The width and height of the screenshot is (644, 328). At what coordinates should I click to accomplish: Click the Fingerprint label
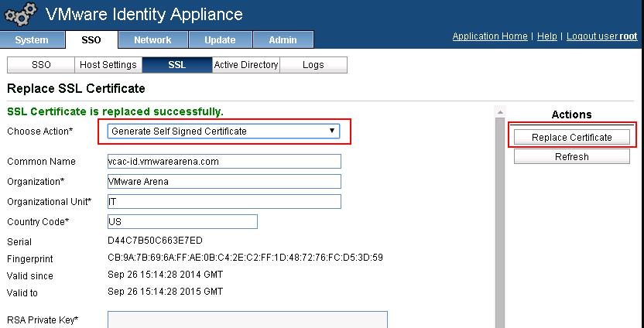pyautogui.click(x=30, y=259)
